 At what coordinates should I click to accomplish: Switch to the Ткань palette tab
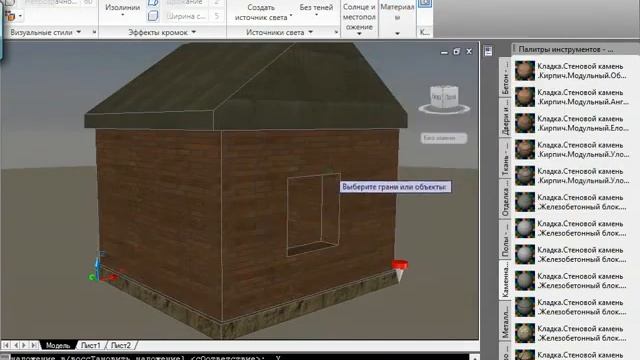coord(505,158)
